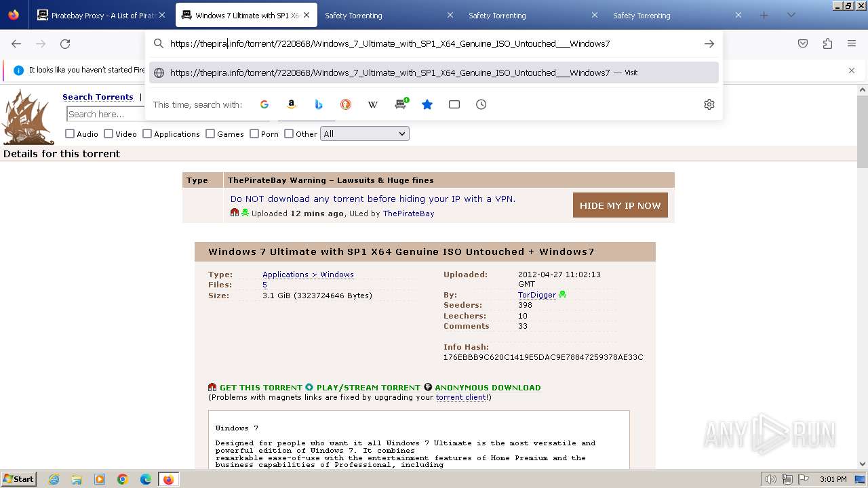This screenshot has width=868, height=488.
Task: Open Search Torrents link
Action: coord(98,97)
